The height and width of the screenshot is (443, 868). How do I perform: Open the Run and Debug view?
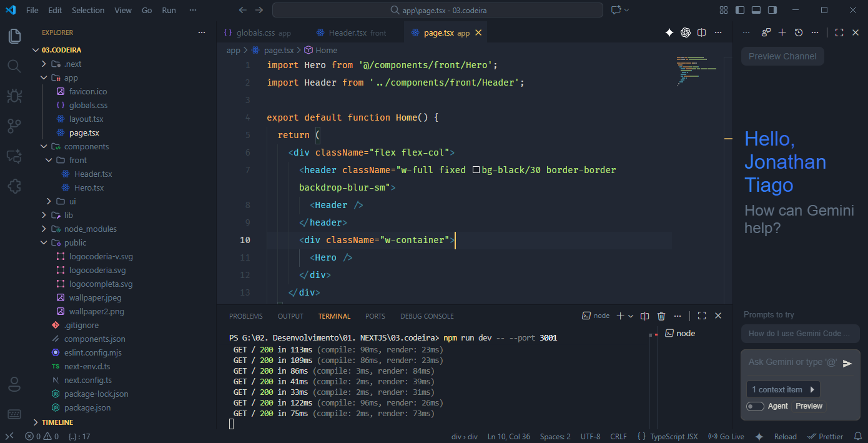point(14,96)
